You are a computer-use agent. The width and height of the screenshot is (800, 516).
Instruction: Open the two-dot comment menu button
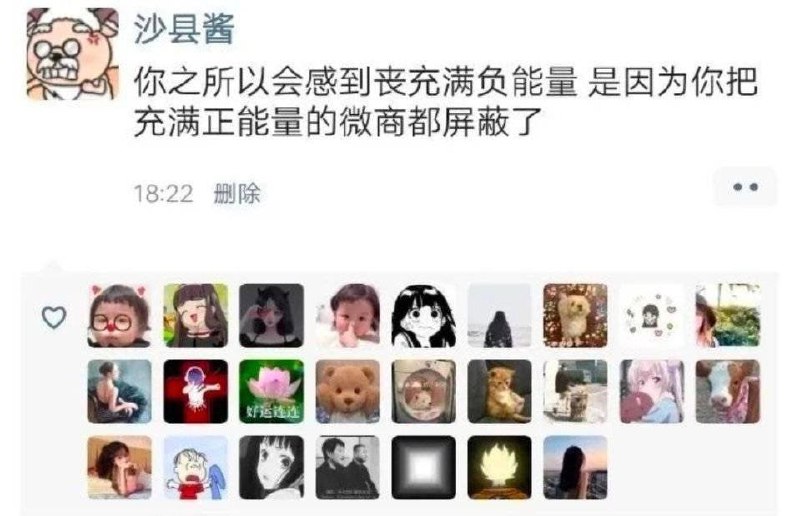[x=745, y=187]
